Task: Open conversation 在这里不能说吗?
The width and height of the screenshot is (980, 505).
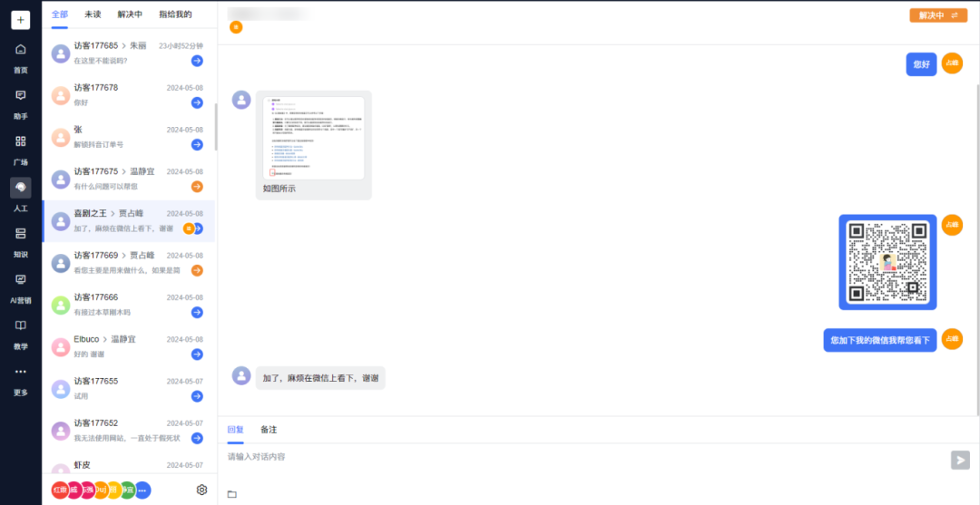Action: [x=129, y=53]
